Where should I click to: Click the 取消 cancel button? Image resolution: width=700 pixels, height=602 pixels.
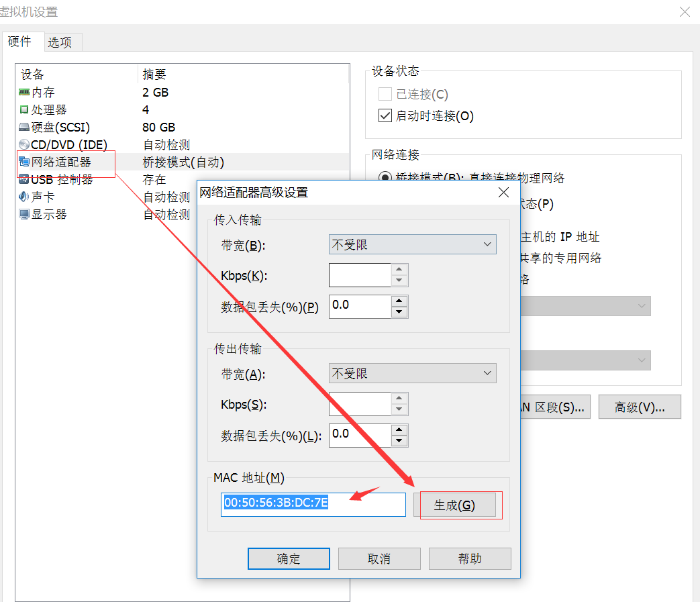coord(379,559)
